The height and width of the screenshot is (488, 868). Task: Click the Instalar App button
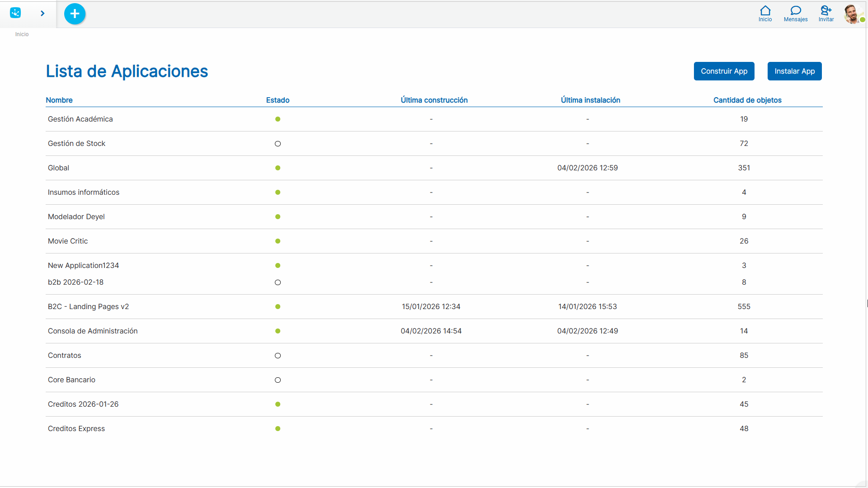coord(794,71)
